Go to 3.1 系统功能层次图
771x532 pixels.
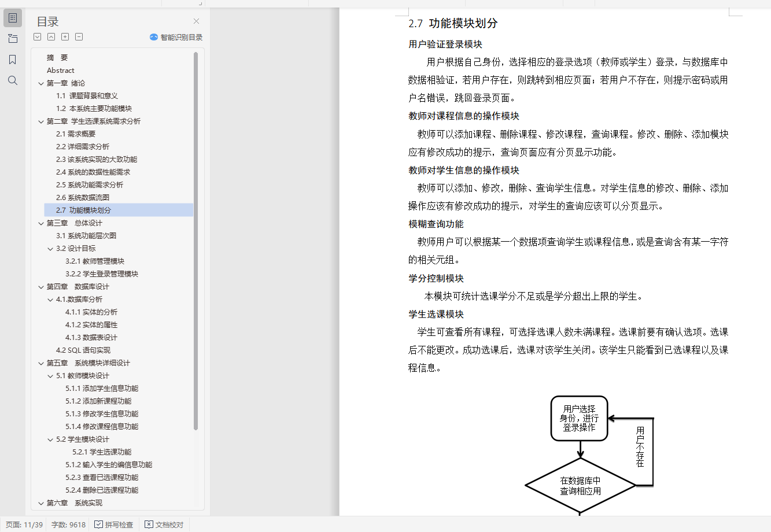[86, 236]
